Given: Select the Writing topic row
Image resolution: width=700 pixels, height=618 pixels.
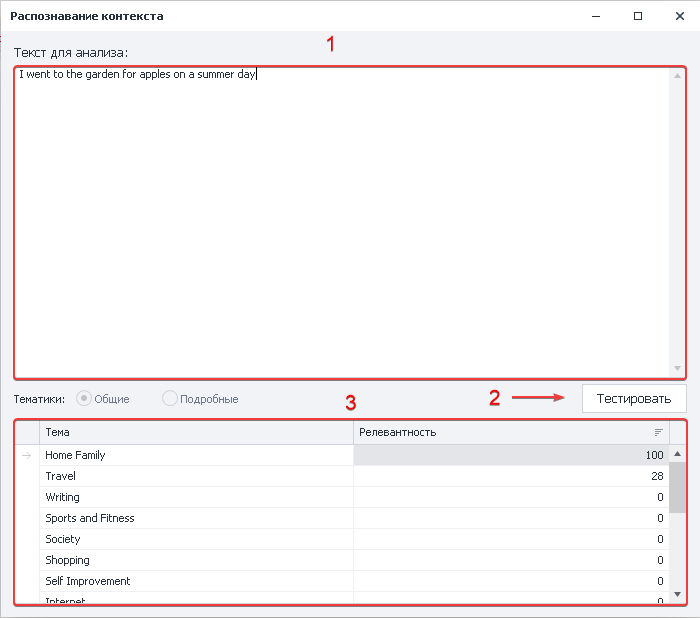Looking at the screenshot, I should (x=196, y=497).
